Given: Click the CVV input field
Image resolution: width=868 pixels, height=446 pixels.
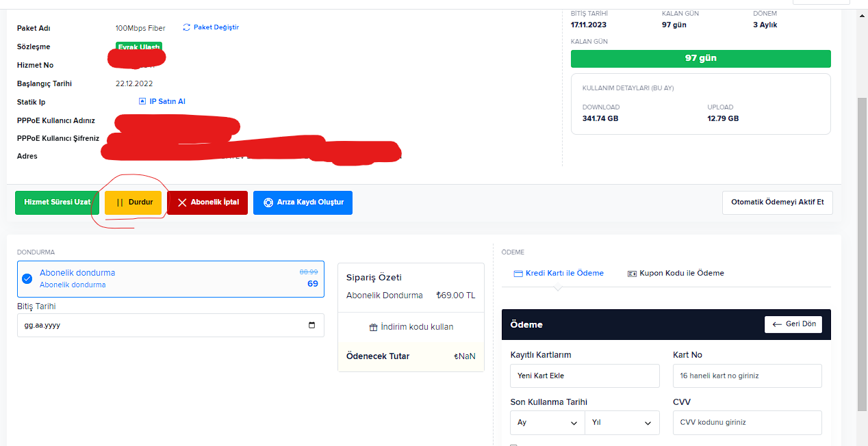Looking at the screenshot, I should [747, 423].
